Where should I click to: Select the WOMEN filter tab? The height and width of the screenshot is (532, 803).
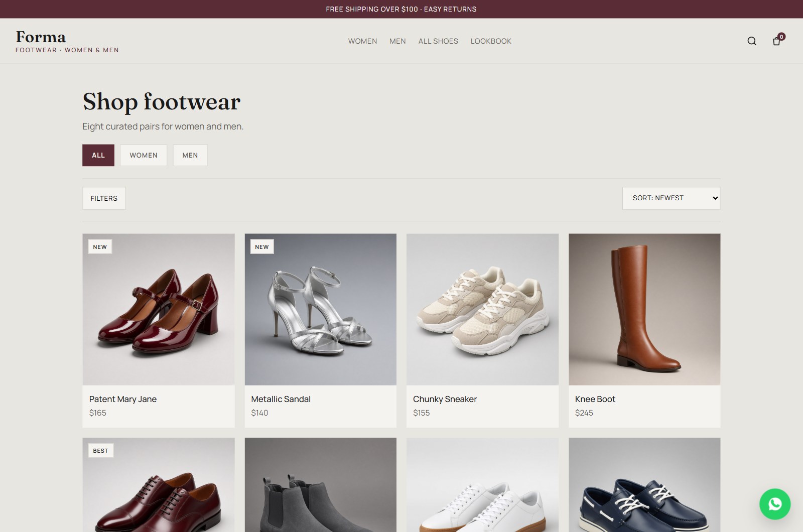[144, 155]
